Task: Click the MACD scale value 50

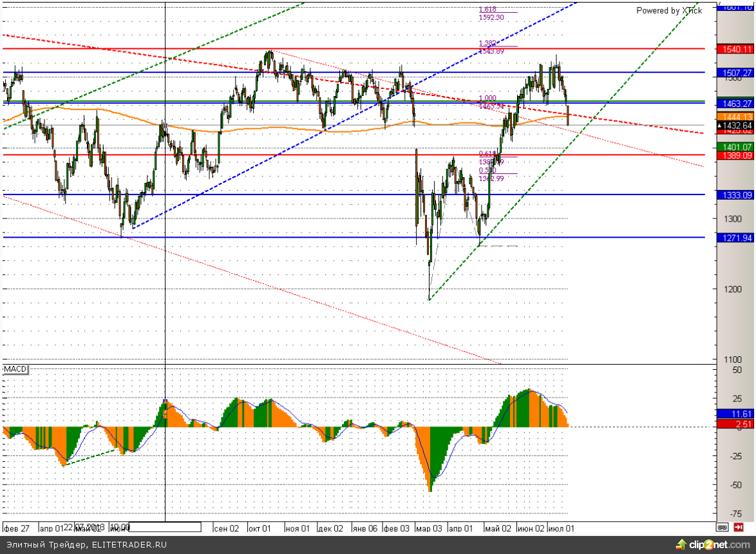Action: tap(737, 370)
